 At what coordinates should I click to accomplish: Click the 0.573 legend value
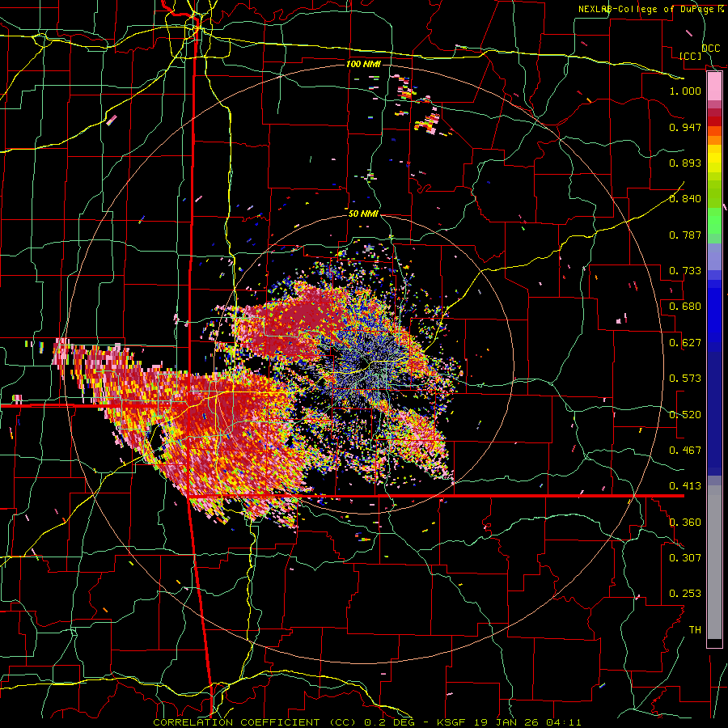pyautogui.click(x=685, y=379)
